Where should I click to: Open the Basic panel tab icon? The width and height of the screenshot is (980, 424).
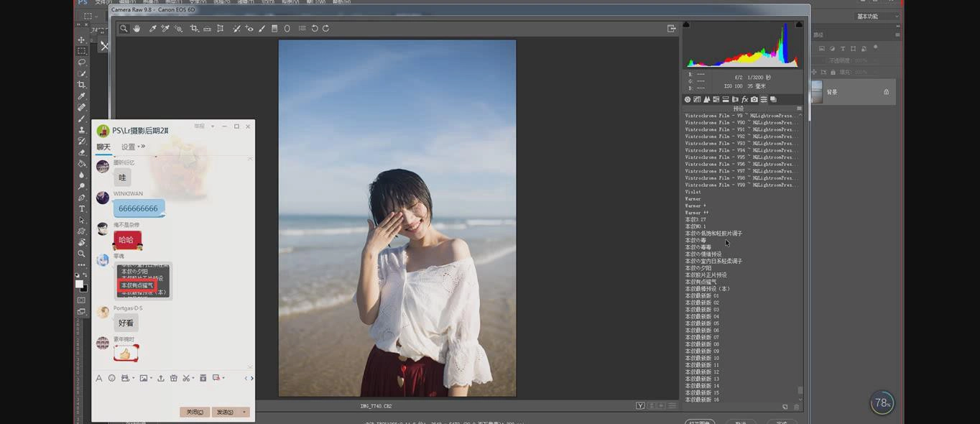pyautogui.click(x=688, y=99)
